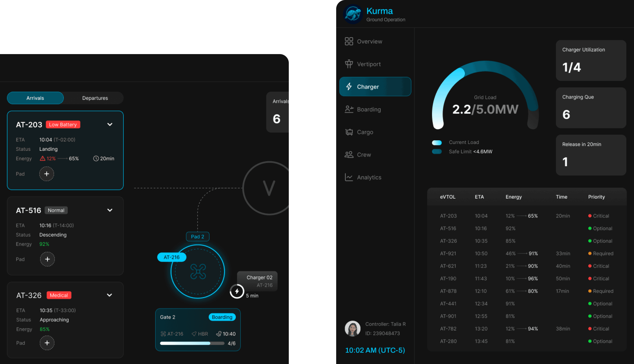Select the Priority column header
The height and width of the screenshot is (364, 634).
pos(596,197)
